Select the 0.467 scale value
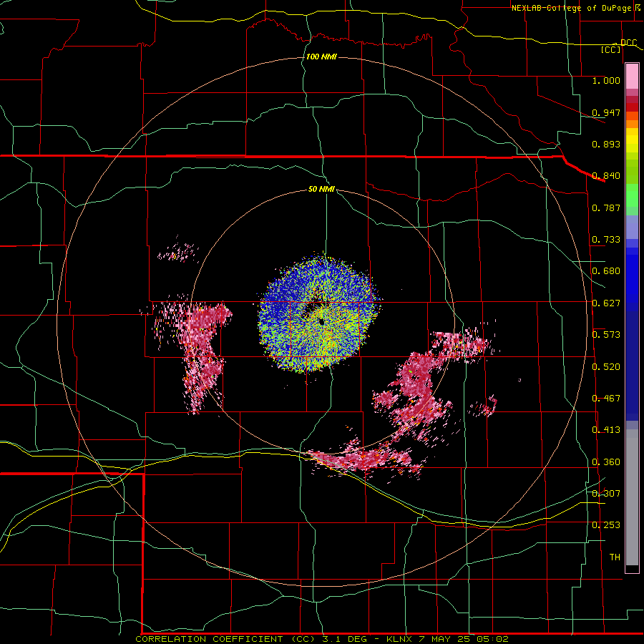 (x=606, y=399)
